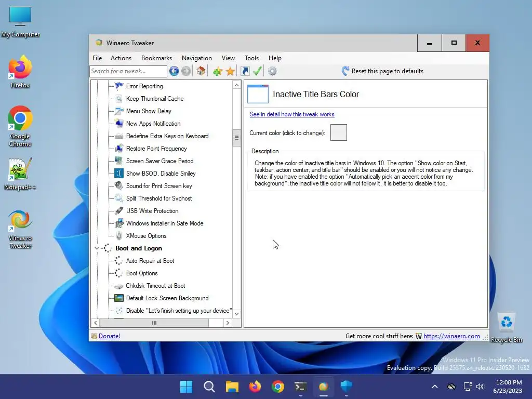Select Keep Thumbnail Cache tweak
This screenshot has width=532, height=399.
[155, 99]
